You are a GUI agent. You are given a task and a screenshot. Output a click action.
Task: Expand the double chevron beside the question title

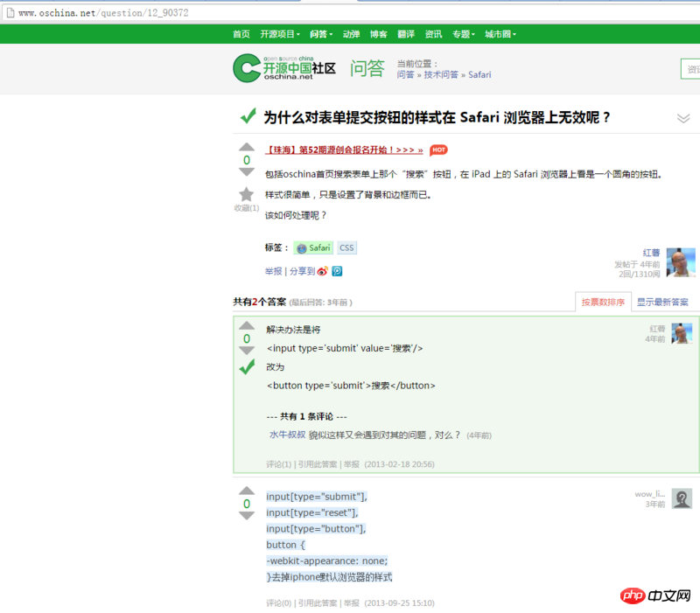click(x=683, y=118)
